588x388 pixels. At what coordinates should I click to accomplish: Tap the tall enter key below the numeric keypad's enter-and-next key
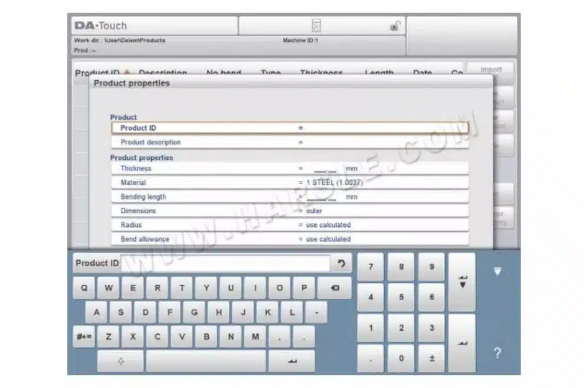tap(462, 343)
